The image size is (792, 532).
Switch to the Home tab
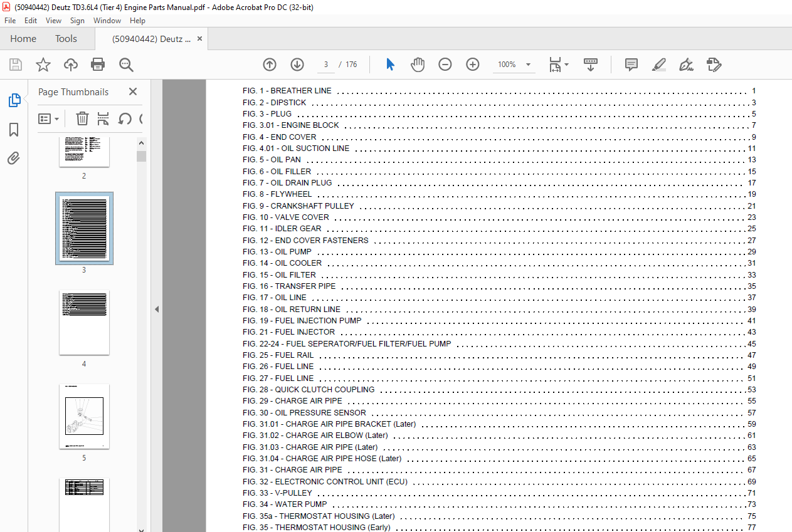click(23, 39)
